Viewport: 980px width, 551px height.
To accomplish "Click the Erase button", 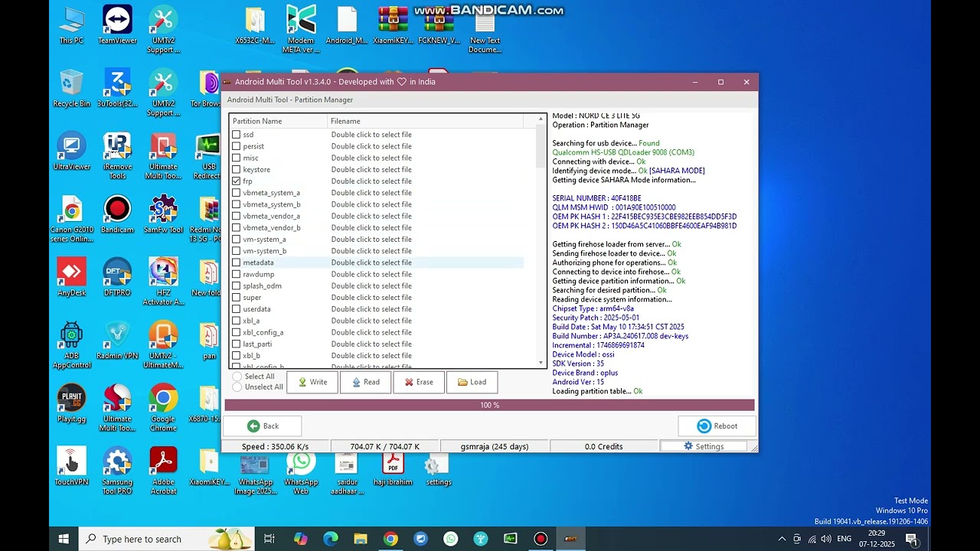I will pyautogui.click(x=419, y=382).
